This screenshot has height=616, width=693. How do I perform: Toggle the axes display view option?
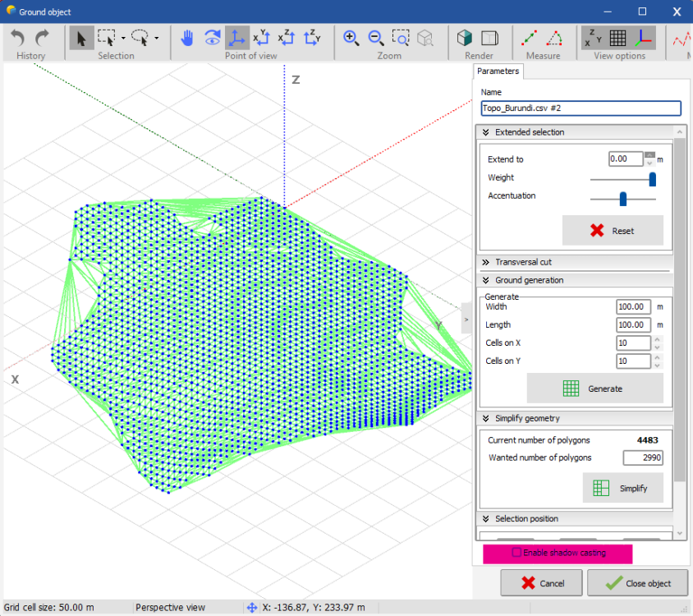pyautogui.click(x=642, y=38)
